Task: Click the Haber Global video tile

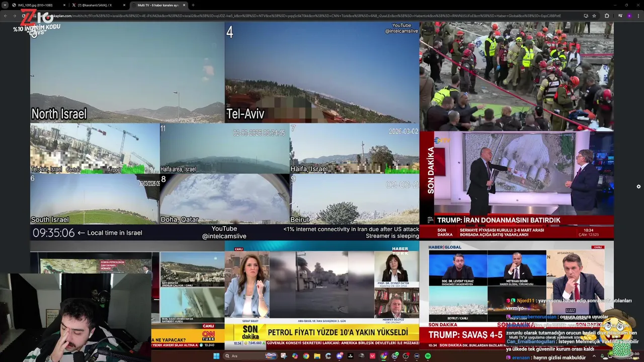Action: (517, 295)
